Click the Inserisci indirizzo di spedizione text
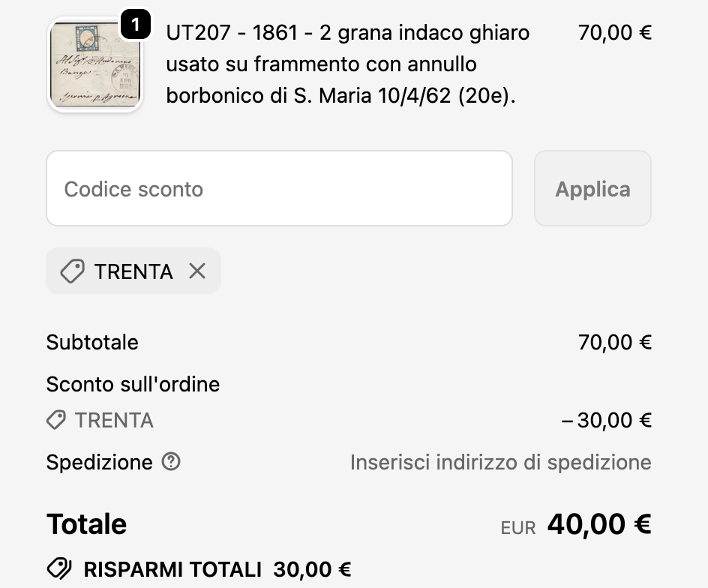Image resolution: width=708 pixels, height=588 pixels. pos(500,463)
